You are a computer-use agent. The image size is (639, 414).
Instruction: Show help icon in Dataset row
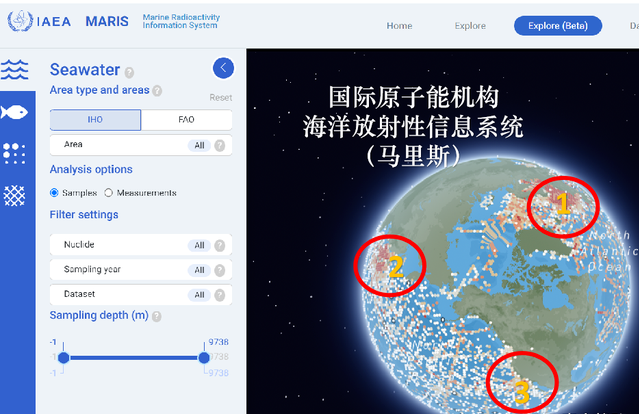[220, 295]
